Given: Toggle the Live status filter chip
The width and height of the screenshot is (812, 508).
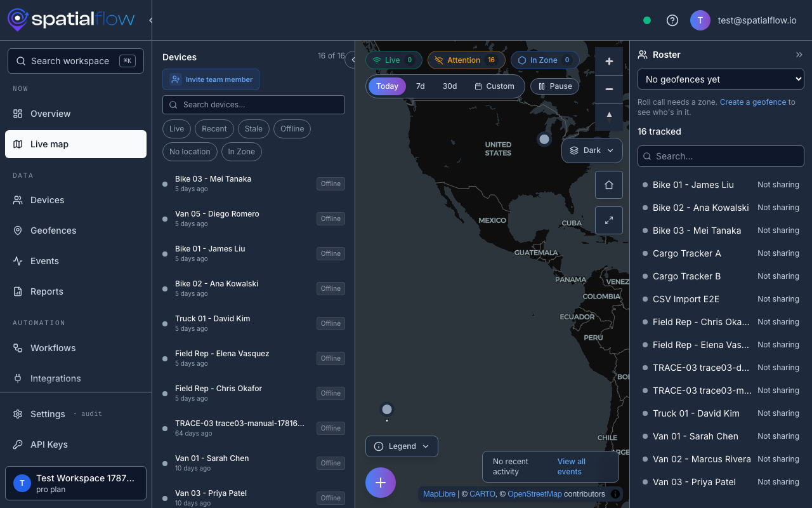Looking at the screenshot, I should tap(394, 60).
